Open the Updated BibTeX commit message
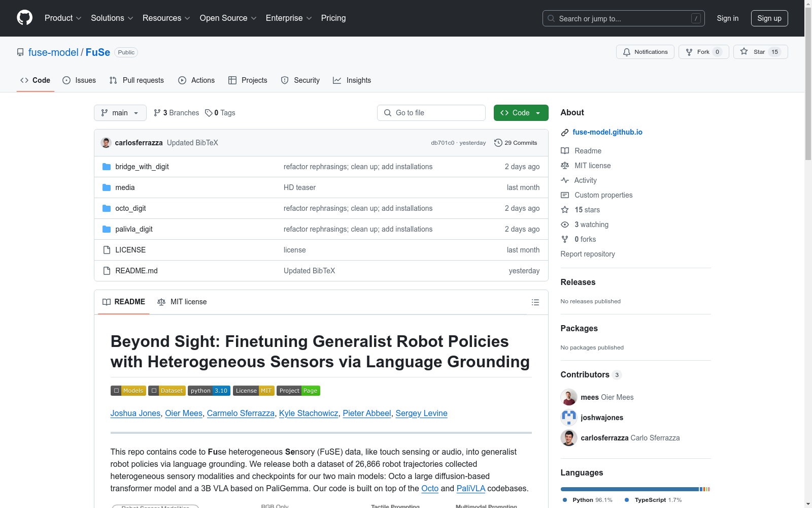812x508 pixels. pos(192,143)
